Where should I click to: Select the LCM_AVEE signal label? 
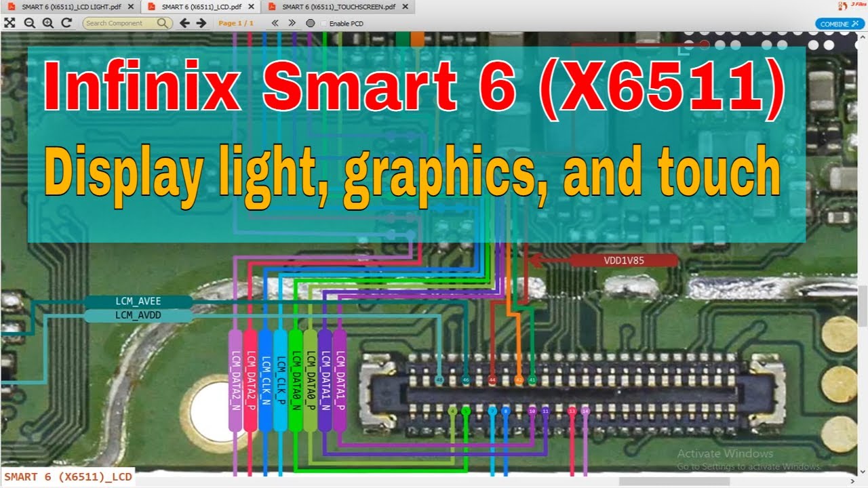click(x=138, y=301)
